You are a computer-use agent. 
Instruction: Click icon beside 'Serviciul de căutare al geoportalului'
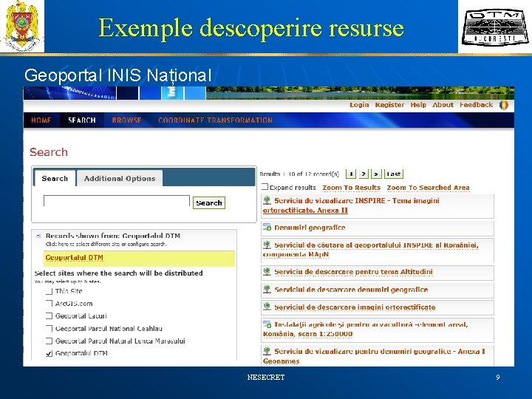[x=267, y=245]
